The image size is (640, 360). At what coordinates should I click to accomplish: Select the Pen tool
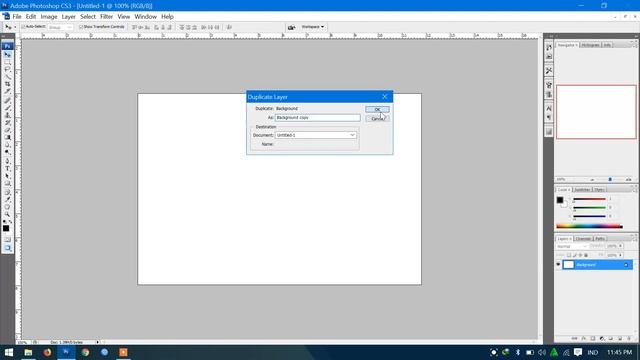coord(7,161)
